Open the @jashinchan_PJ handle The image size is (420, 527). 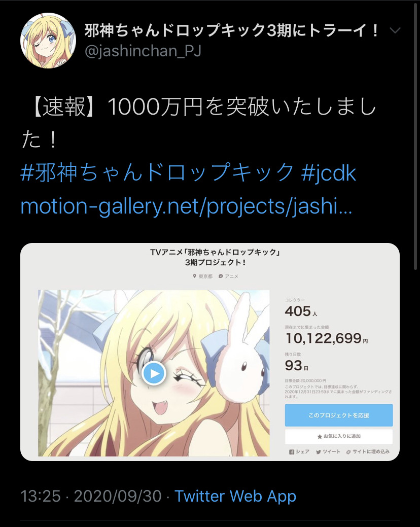pyautogui.click(x=143, y=51)
